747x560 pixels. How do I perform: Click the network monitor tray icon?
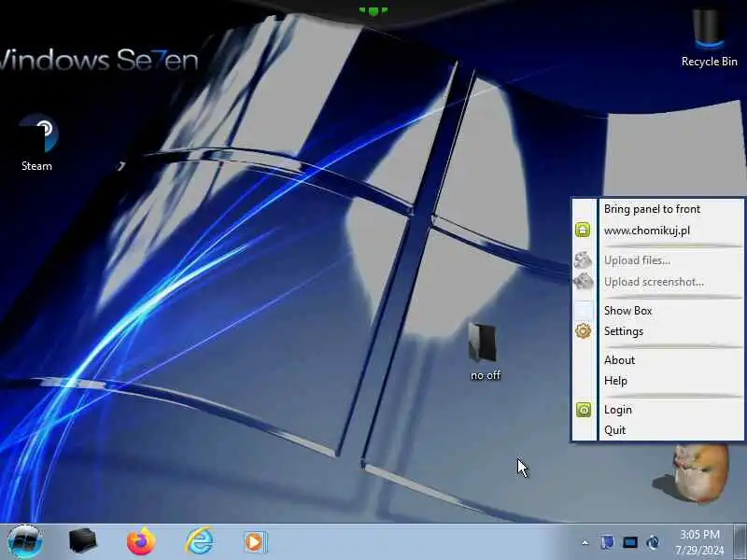(x=629, y=542)
